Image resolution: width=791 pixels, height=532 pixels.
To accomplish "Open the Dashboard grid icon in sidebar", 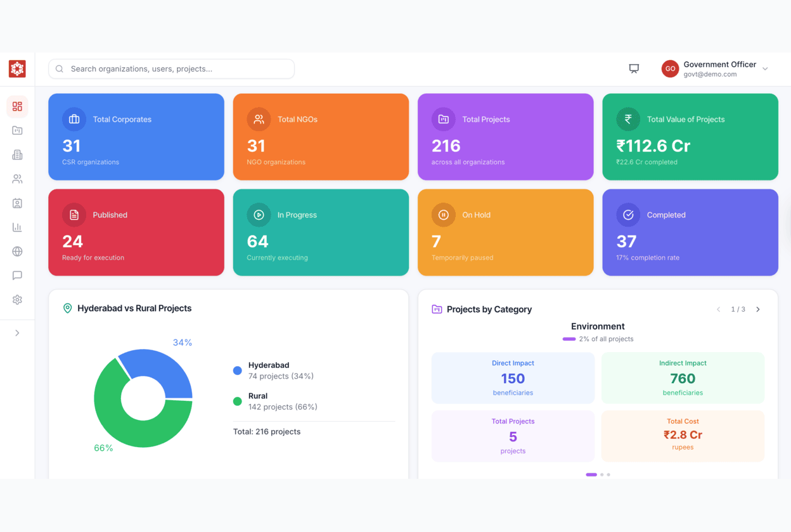I will 17,106.
